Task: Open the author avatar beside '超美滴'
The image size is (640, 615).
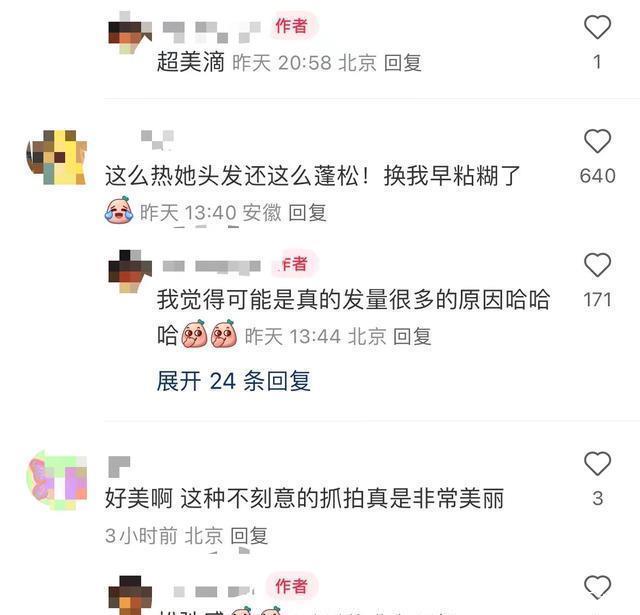Action: (x=130, y=33)
